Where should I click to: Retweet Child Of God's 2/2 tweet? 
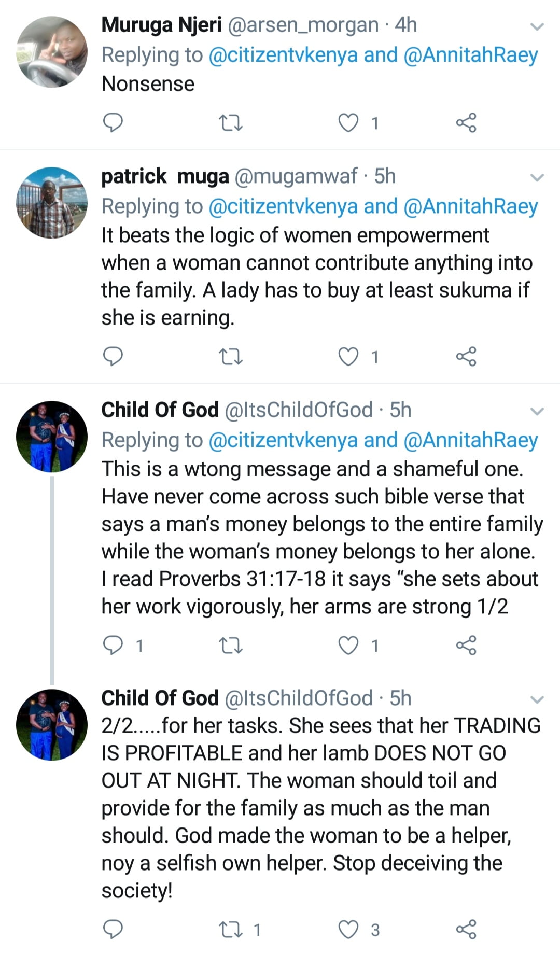click(231, 930)
